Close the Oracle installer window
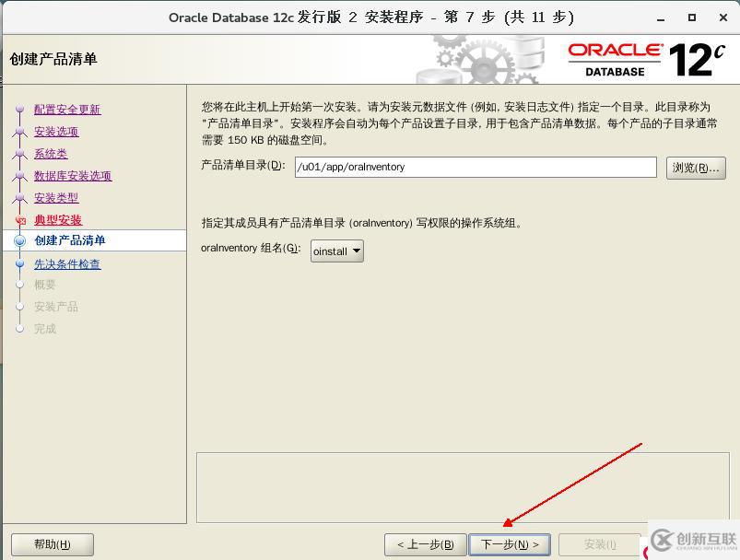740x560 pixels. pyautogui.click(x=723, y=17)
